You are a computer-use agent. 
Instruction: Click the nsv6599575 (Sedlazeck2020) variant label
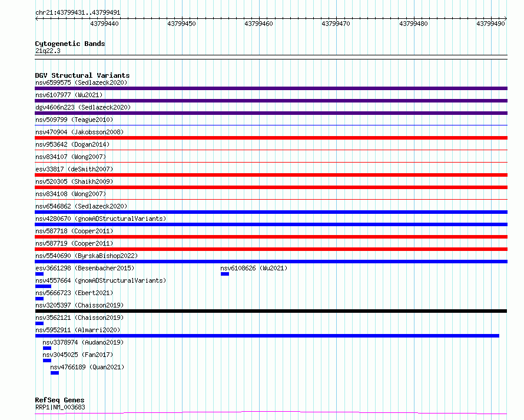(81, 82)
